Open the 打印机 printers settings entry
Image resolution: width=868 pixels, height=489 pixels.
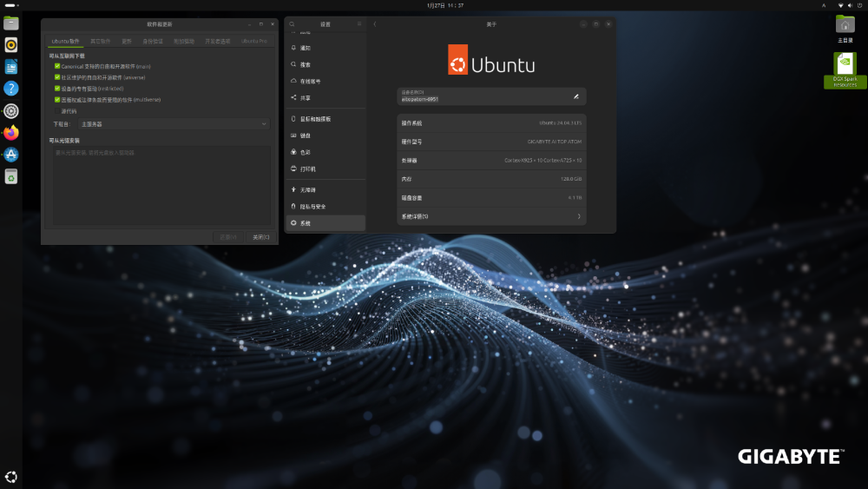(325, 169)
